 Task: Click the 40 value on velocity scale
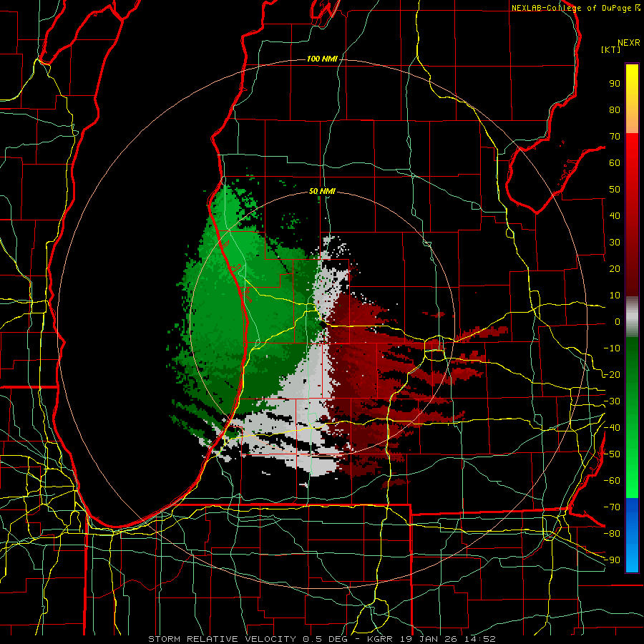(615, 216)
